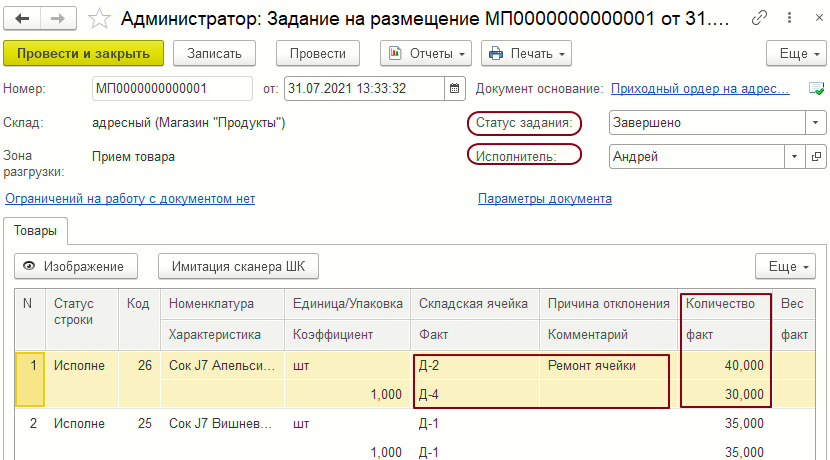This screenshot has height=460, width=830.
Task: Expand the Статус задания dropdown
Action: pyautogui.click(x=815, y=123)
